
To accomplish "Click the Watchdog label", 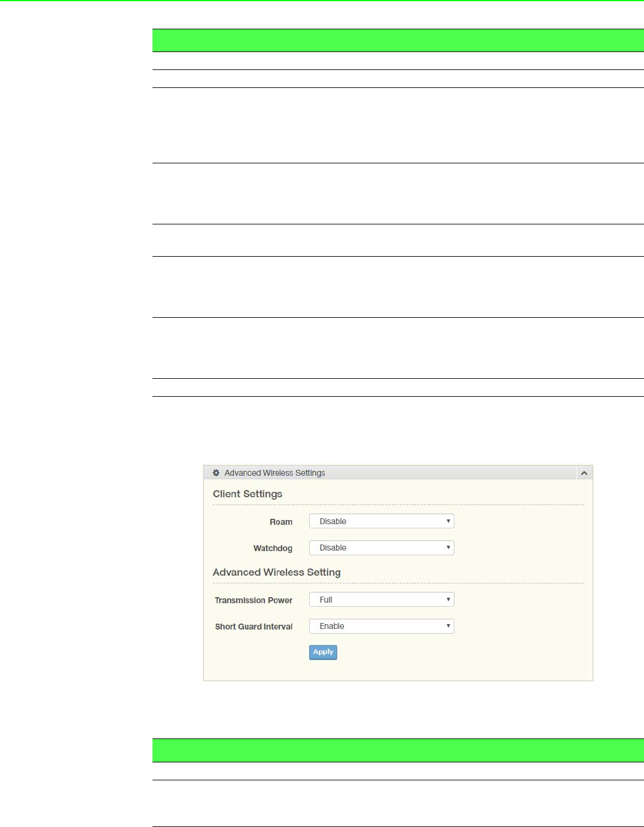I will click(x=273, y=548).
